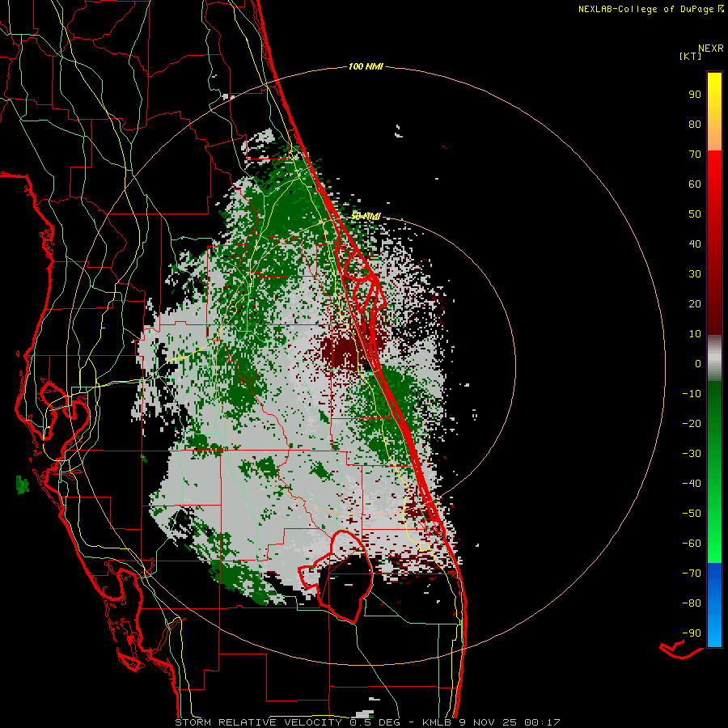The height and width of the screenshot is (728, 728).
Task: Select the -40 value on velocity scale
Action: [x=692, y=484]
